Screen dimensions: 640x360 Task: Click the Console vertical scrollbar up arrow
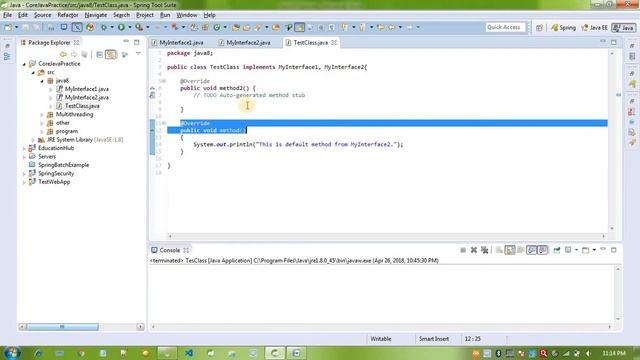click(618, 269)
